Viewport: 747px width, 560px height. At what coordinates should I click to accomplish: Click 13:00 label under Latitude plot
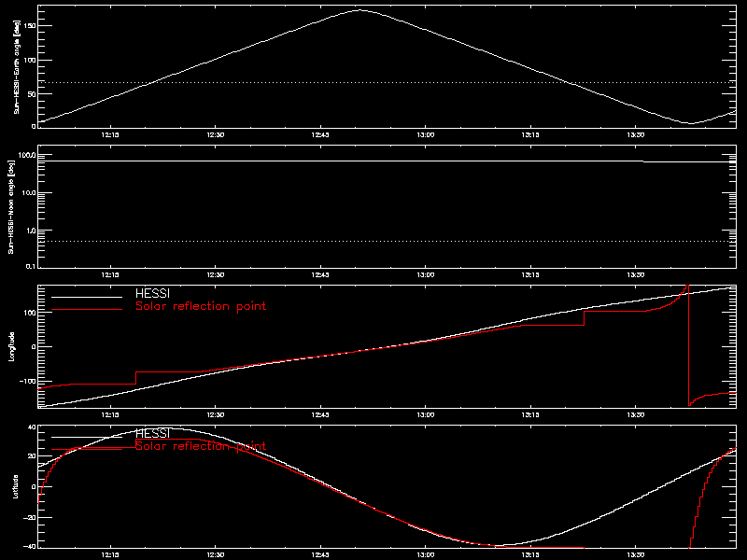coord(426,554)
